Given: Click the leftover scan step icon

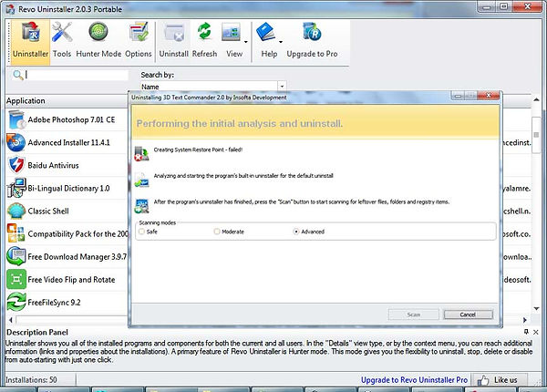Looking at the screenshot, I should pos(141,206).
